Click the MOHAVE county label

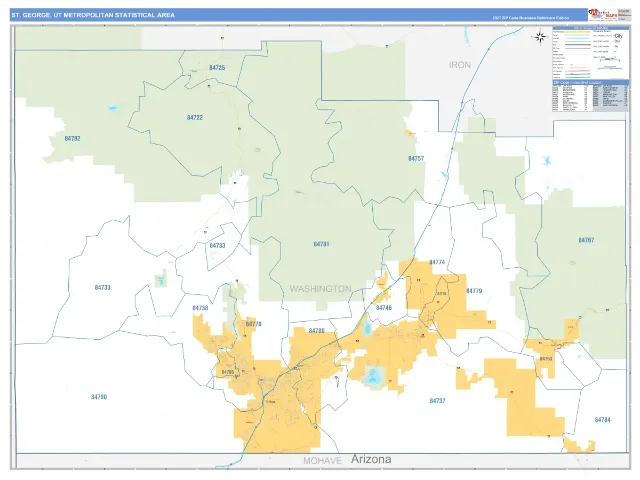tap(322, 461)
